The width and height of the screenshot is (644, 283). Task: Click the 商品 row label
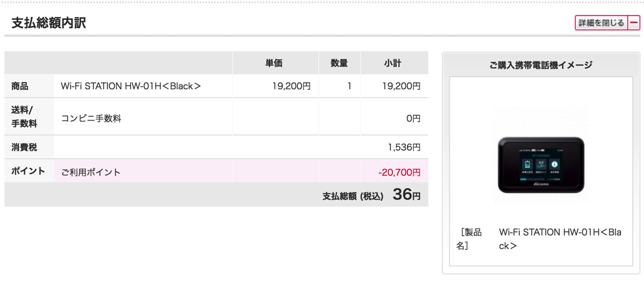coord(20,86)
